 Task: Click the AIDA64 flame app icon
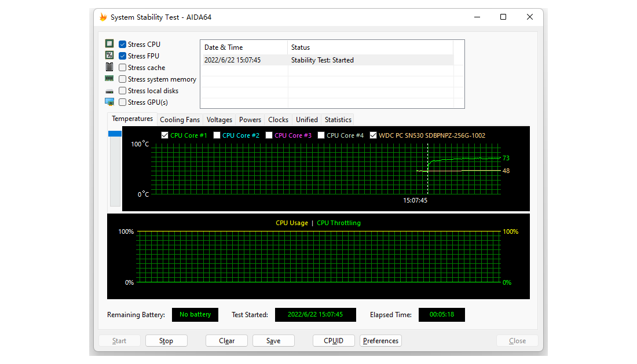tap(103, 17)
